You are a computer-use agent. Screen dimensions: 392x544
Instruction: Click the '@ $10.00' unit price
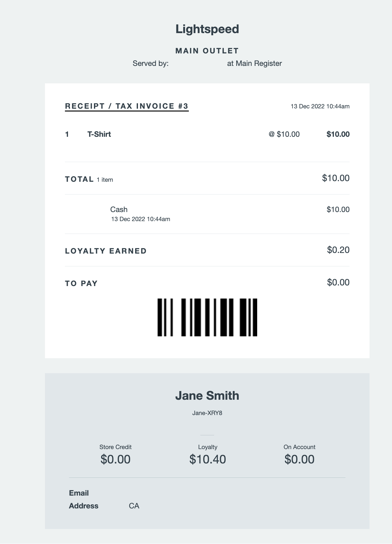click(284, 134)
